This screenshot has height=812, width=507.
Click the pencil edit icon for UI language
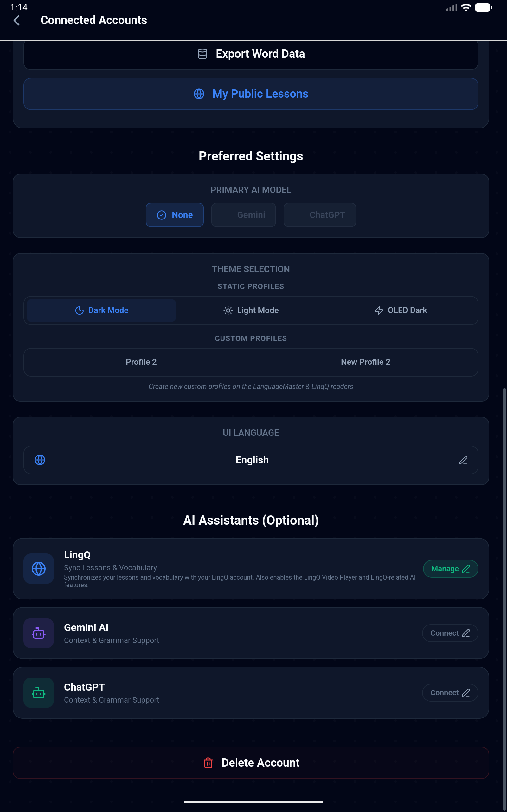463,460
